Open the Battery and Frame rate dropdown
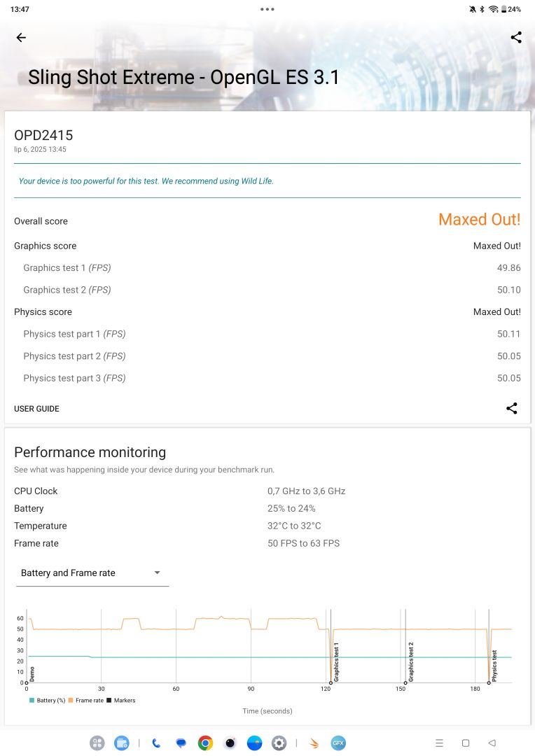This screenshot has width=535, height=756. [x=92, y=573]
